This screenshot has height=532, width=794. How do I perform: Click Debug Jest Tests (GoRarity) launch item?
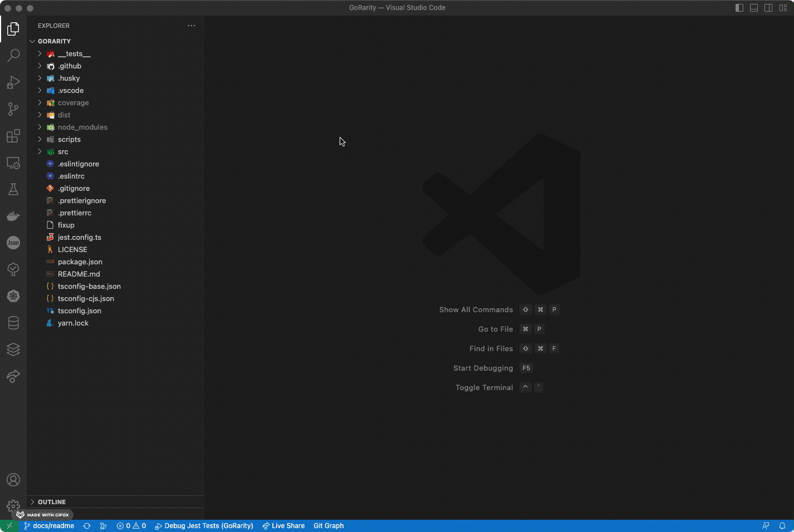tap(204, 526)
